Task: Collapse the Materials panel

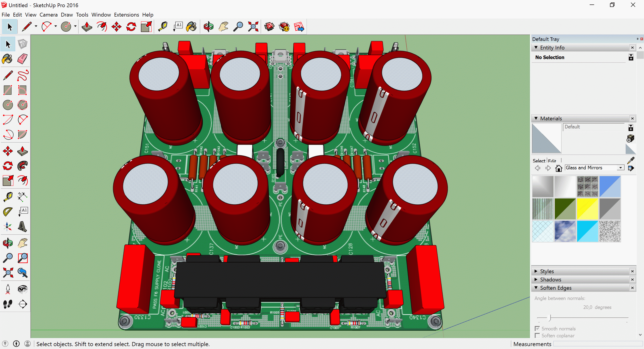Action: [x=536, y=118]
